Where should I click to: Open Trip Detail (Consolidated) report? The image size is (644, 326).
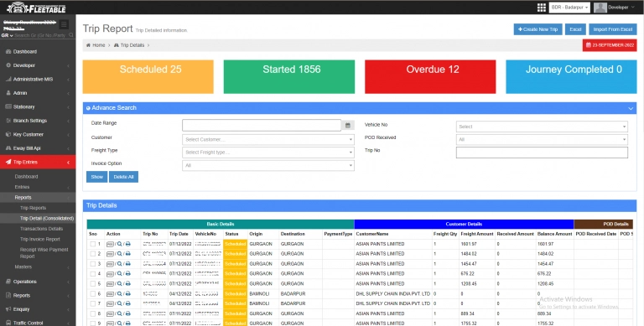[47, 219]
